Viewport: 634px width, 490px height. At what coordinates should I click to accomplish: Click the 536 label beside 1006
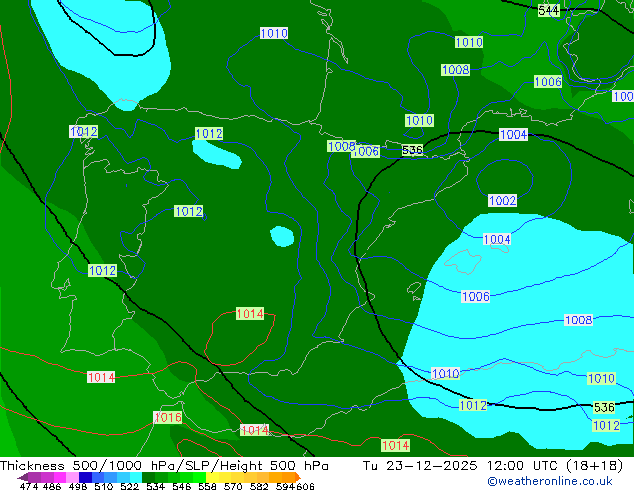pyautogui.click(x=412, y=150)
